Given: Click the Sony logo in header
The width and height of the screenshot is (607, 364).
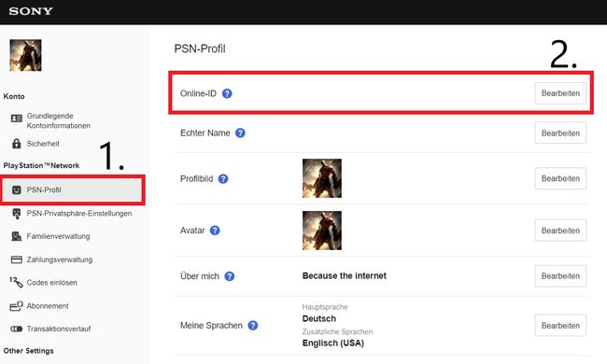Looking at the screenshot, I should point(31,11).
